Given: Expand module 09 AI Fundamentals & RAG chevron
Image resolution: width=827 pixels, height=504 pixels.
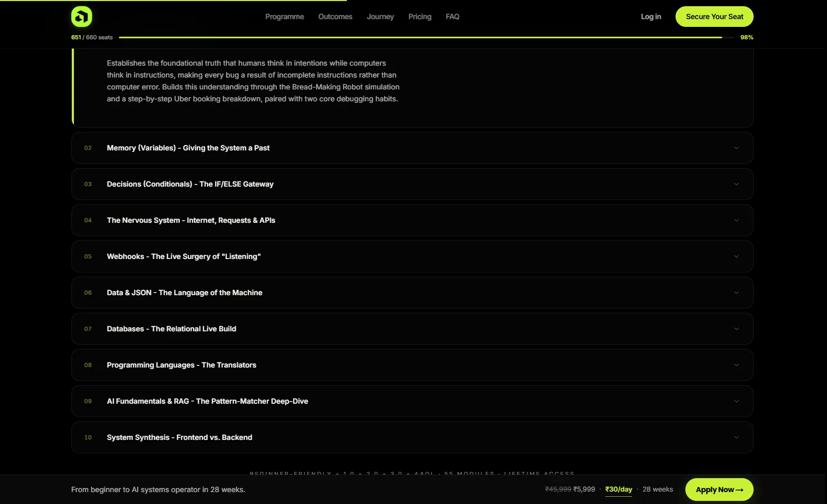Looking at the screenshot, I should (x=737, y=401).
